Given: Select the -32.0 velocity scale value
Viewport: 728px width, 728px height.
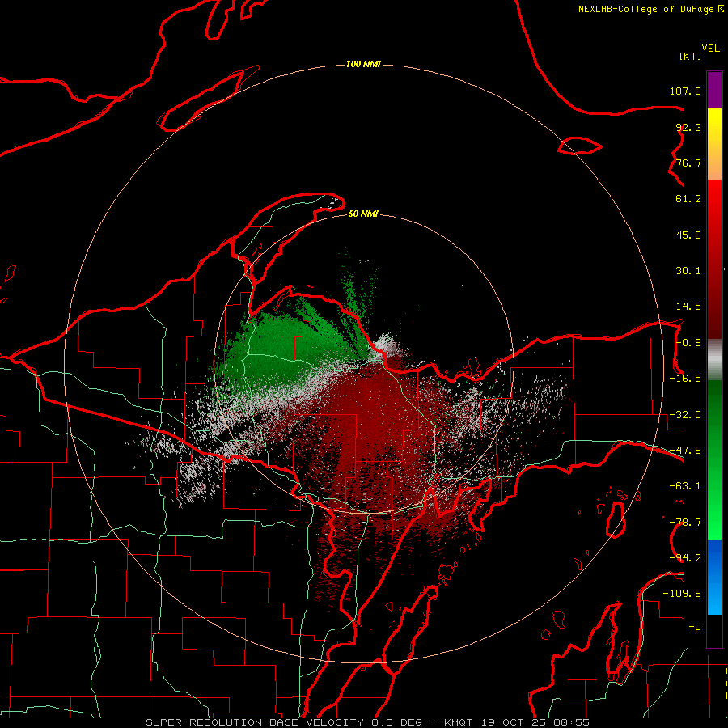Looking at the screenshot, I should point(685,415).
